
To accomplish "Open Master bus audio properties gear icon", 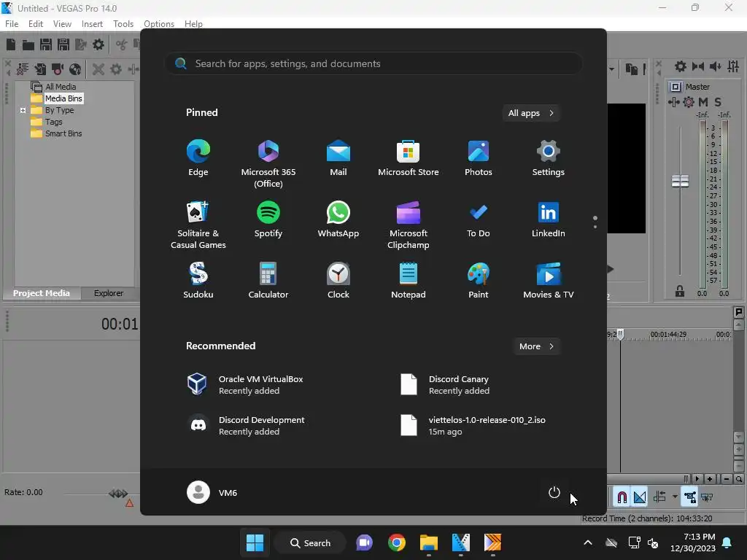I will click(681, 66).
